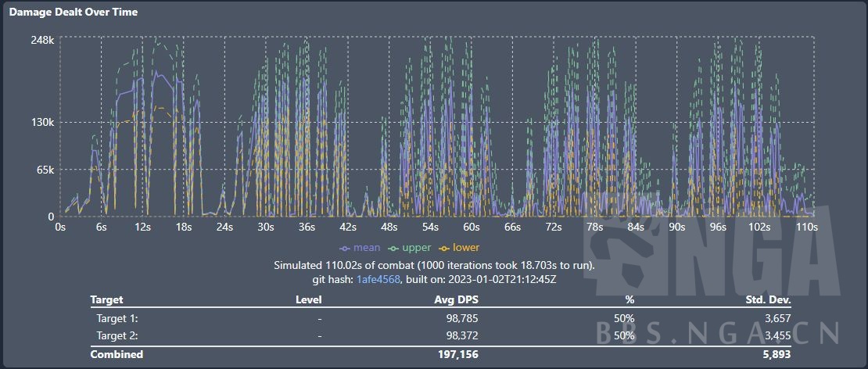Click the NGA watermark logo
Image resolution: width=868 pixels, height=369 pixels.
(x=716, y=259)
